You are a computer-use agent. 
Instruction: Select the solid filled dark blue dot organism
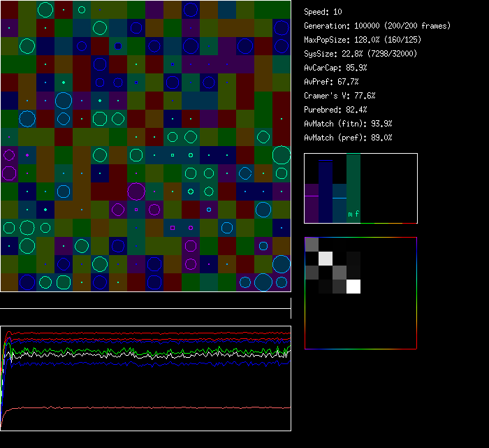tap(118, 46)
